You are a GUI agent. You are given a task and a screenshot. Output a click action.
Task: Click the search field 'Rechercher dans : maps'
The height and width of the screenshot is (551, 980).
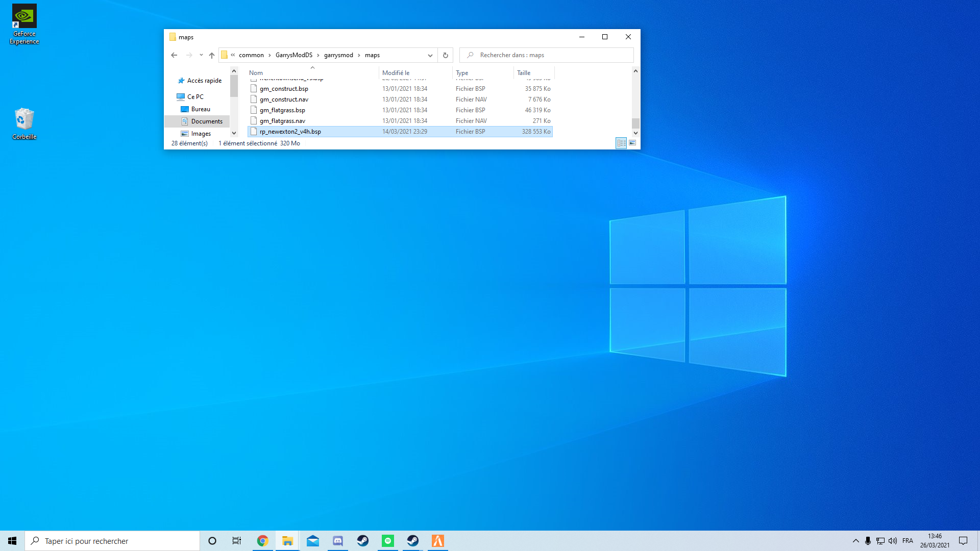[x=547, y=55]
